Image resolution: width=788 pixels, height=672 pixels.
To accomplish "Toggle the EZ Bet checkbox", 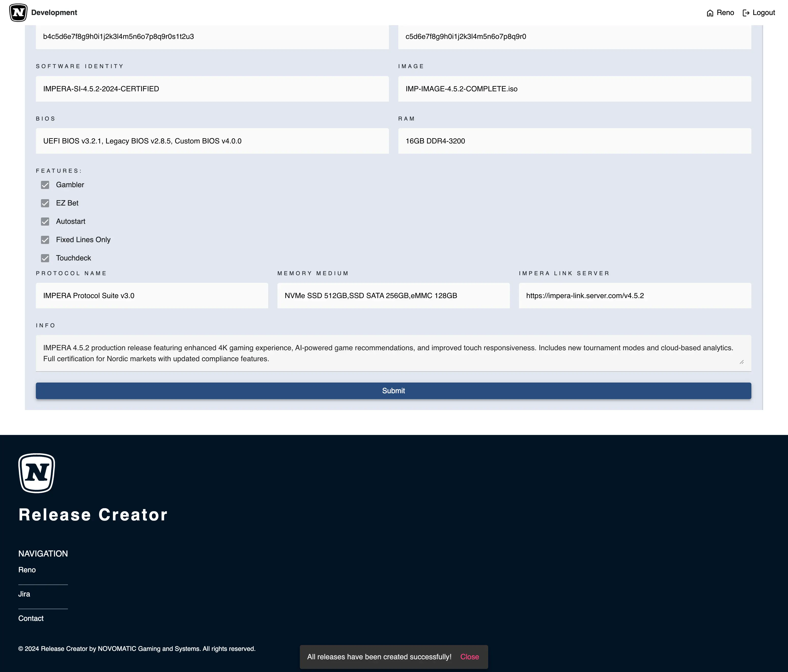I will [45, 203].
